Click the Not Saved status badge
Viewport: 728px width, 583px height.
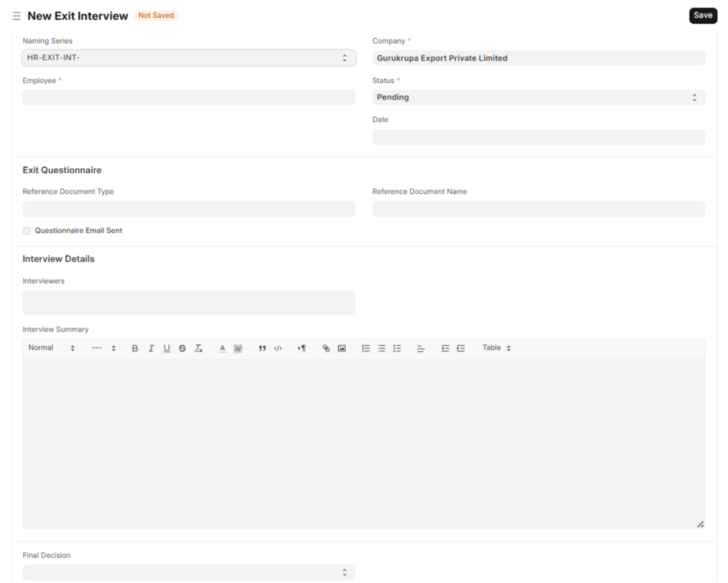pos(156,15)
